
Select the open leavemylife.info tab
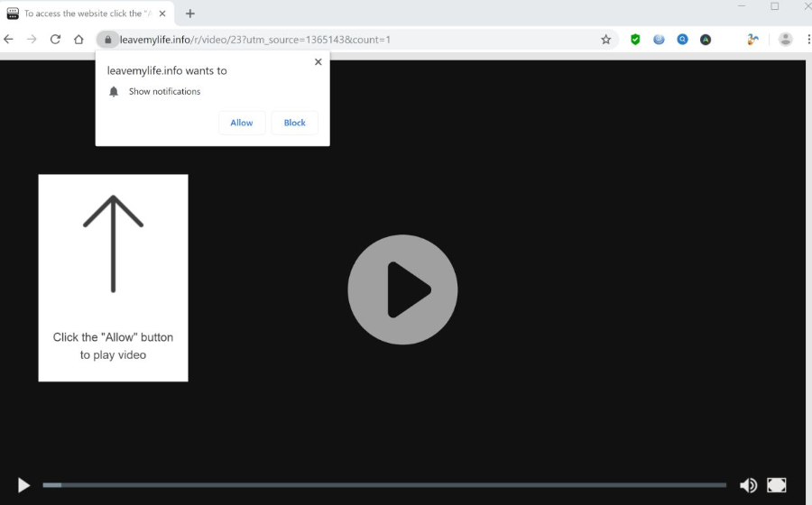(86, 14)
